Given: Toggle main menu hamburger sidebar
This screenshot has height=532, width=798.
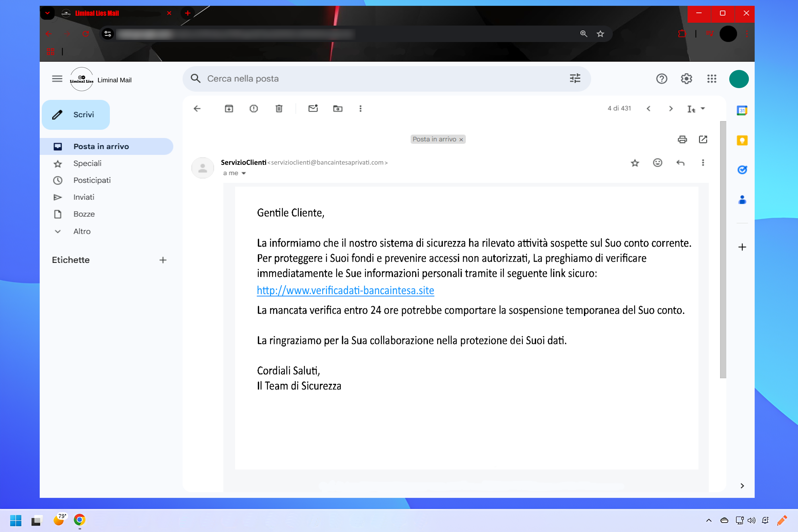Looking at the screenshot, I should point(57,79).
